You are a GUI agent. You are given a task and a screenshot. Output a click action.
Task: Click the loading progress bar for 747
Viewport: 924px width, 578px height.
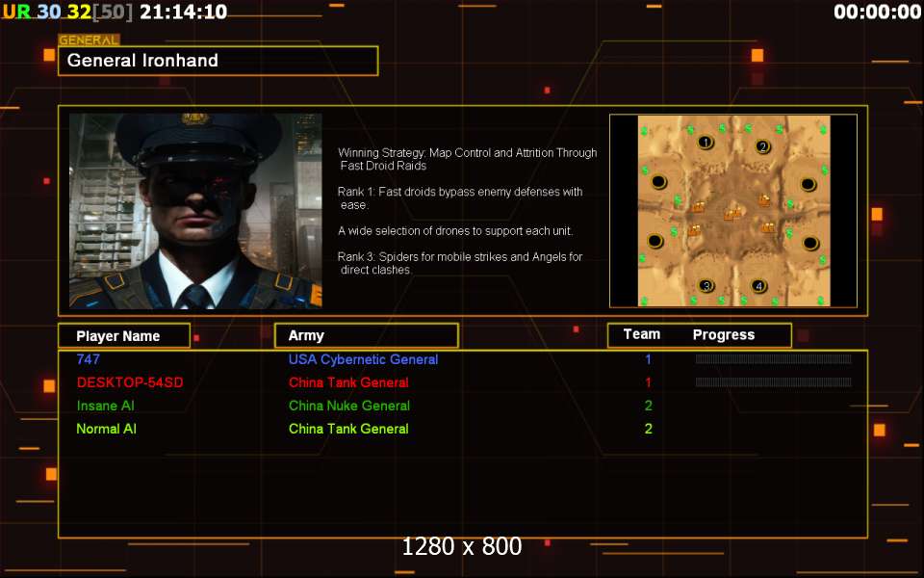(x=773, y=359)
